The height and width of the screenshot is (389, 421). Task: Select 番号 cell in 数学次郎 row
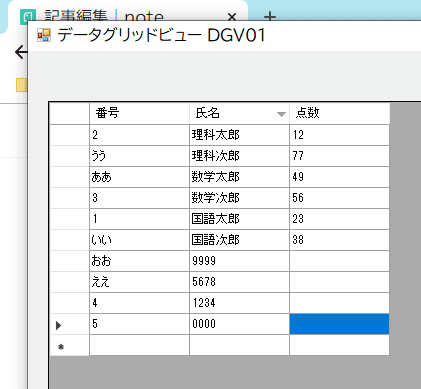click(x=139, y=198)
